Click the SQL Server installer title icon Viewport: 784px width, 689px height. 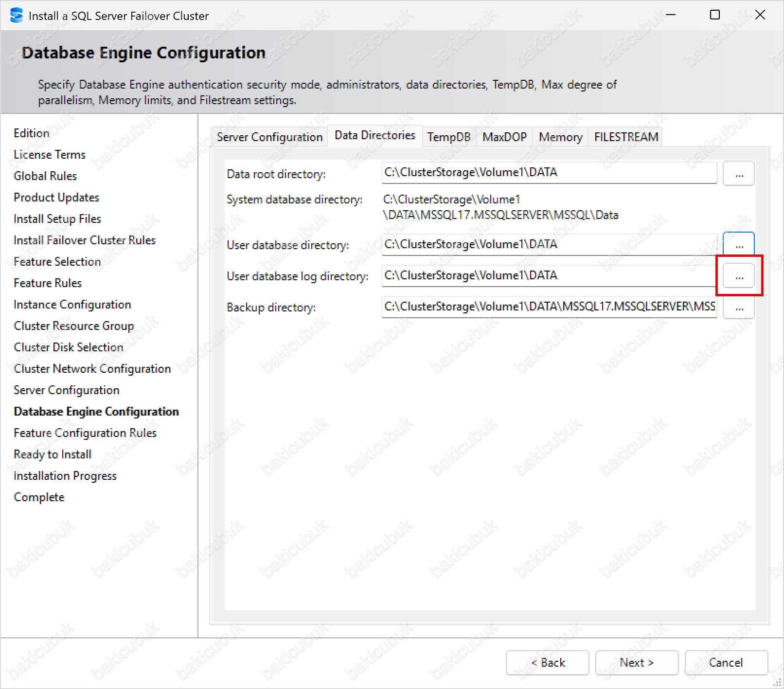pos(16,16)
